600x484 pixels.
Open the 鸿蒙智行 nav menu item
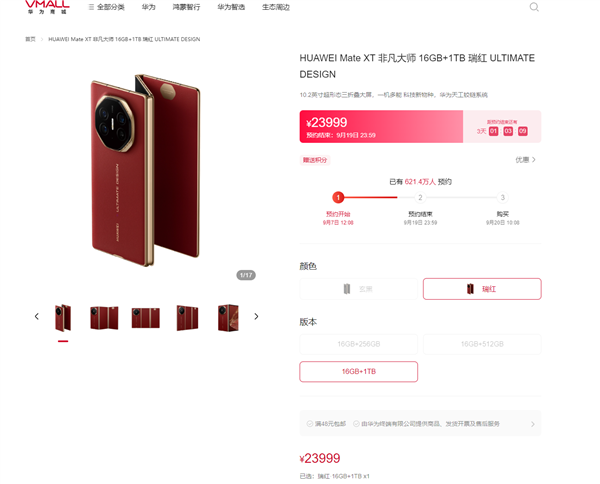pos(186,7)
